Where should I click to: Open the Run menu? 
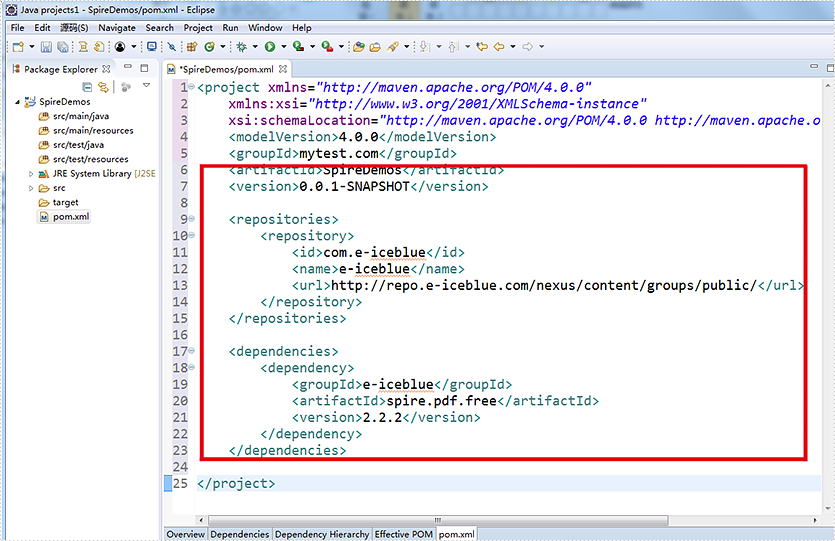[230, 28]
